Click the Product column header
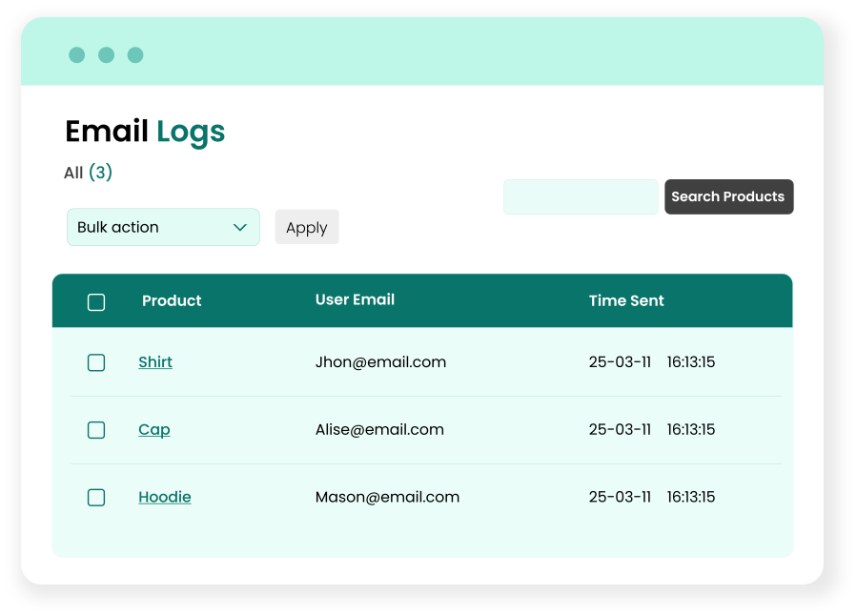The width and height of the screenshot is (857, 616). [x=172, y=300]
